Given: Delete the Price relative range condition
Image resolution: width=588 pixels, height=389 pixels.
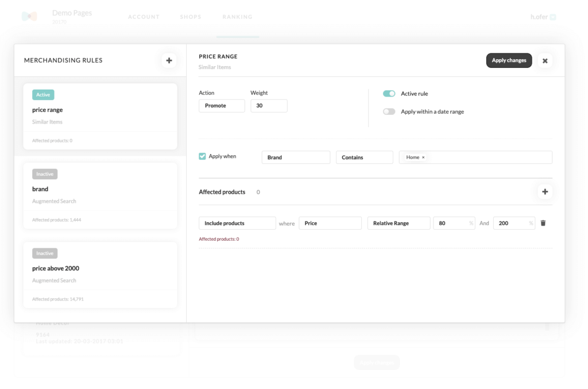Looking at the screenshot, I should [x=543, y=223].
